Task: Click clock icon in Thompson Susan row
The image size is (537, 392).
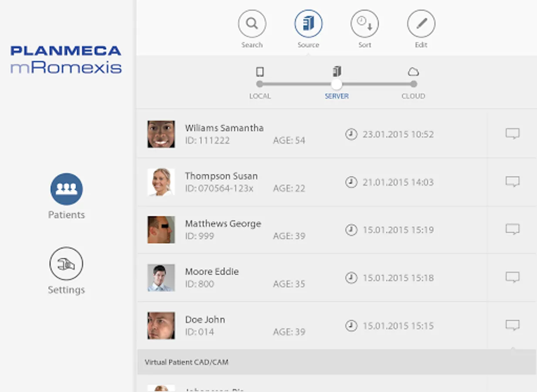Action: 351,182
